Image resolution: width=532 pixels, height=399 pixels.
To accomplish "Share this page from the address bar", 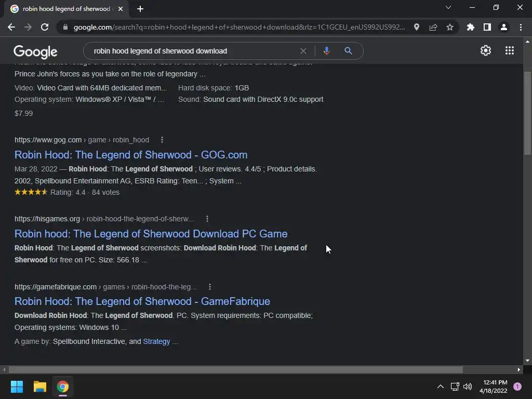I will tap(433, 27).
